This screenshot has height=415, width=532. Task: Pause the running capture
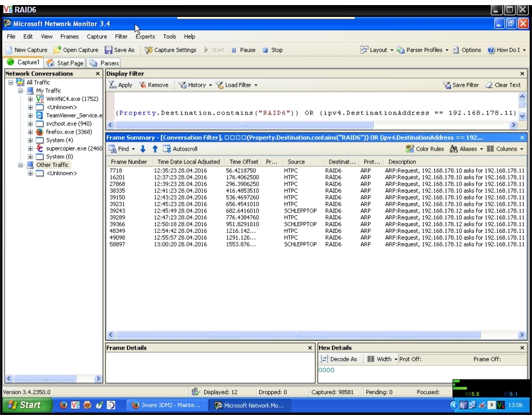click(243, 50)
